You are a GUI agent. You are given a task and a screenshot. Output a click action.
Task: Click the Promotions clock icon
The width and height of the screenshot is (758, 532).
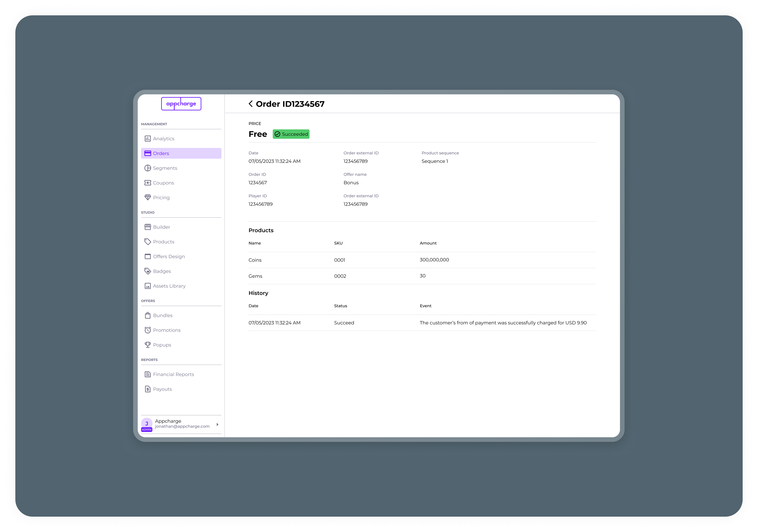[147, 330]
